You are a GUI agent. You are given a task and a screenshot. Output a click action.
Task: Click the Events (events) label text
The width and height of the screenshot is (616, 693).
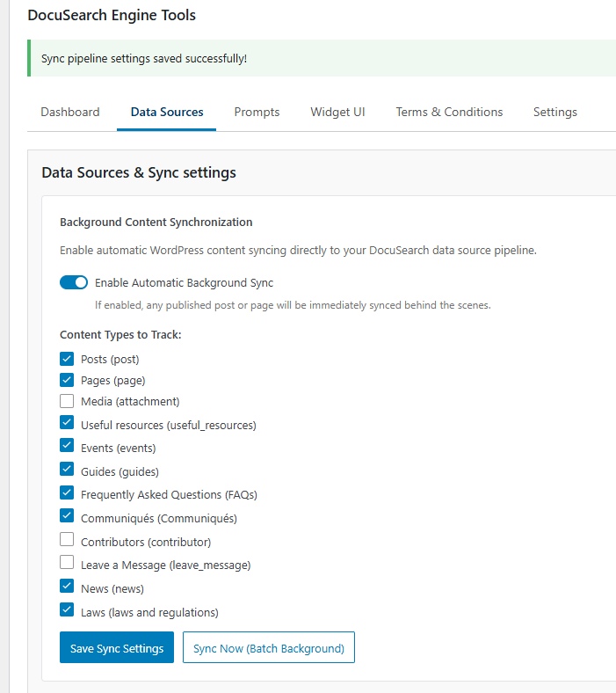118,449
